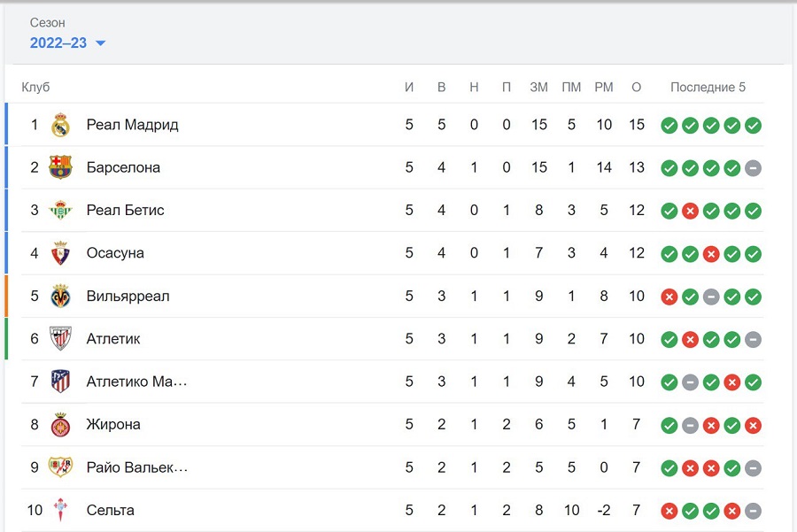The image size is (797, 532).
Task: Open the Реал Мадрид team link
Action: click(132, 125)
